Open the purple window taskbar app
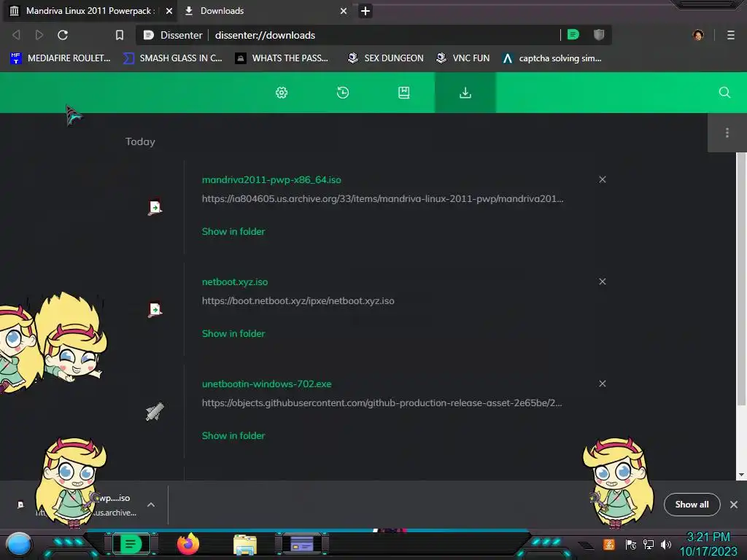This screenshot has width=747, height=560. click(302, 544)
